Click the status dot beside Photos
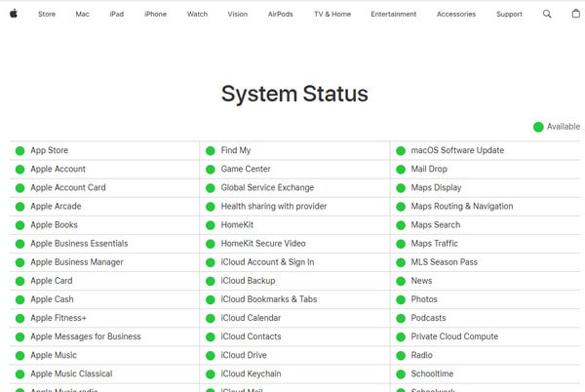The width and height of the screenshot is (585, 392). pos(401,299)
